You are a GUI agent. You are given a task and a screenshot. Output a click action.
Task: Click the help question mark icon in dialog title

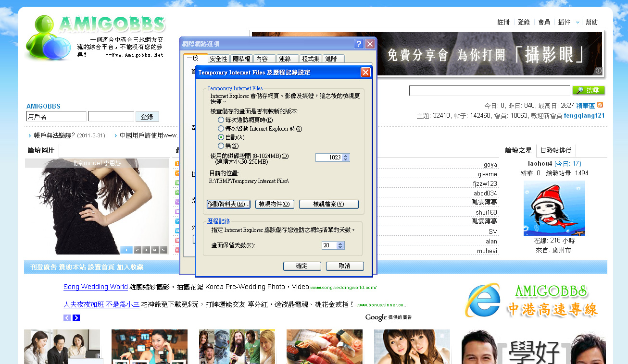pyautogui.click(x=359, y=44)
